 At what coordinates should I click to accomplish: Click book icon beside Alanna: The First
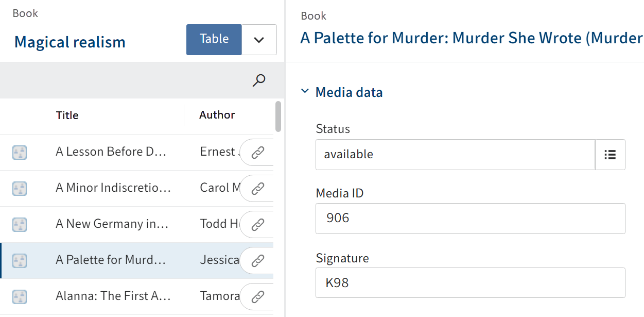pyautogui.click(x=20, y=296)
